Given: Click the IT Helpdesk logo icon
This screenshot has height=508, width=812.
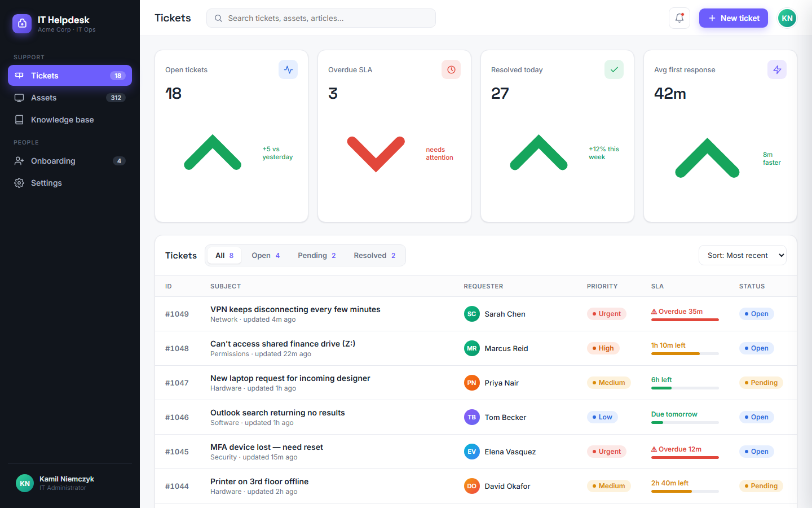Looking at the screenshot, I should point(22,24).
